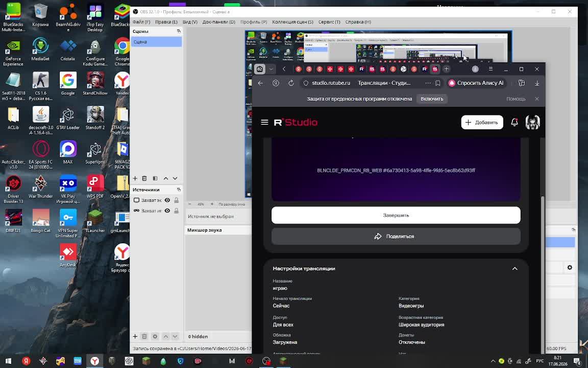Go back in Yandex Browser
The height and width of the screenshot is (368, 588).
(x=261, y=83)
